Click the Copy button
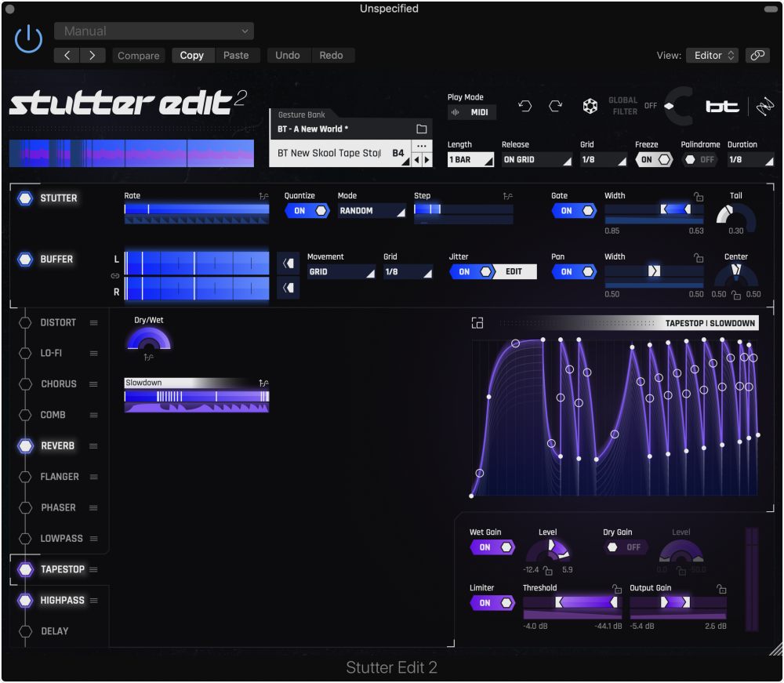This screenshot has height=683, width=784. [x=192, y=55]
